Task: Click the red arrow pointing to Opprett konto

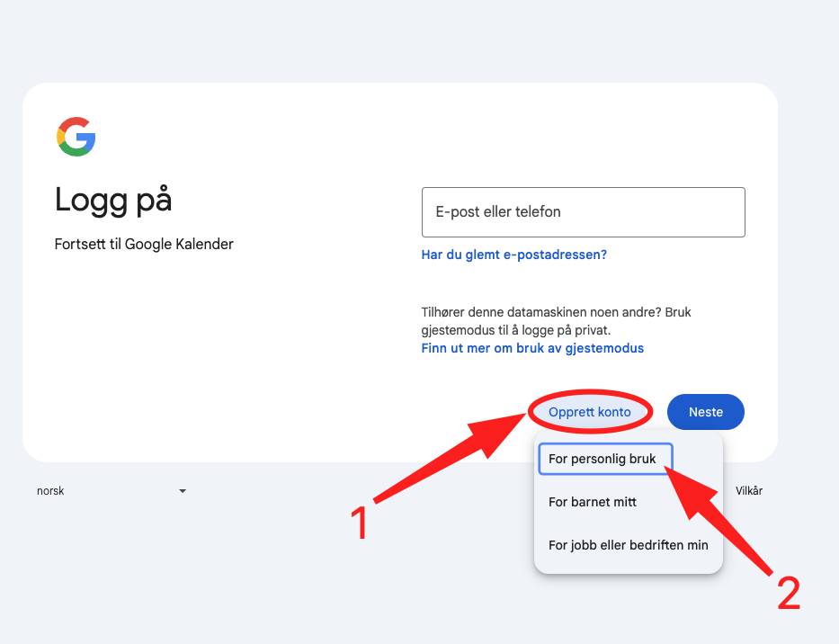Action: tap(450, 459)
